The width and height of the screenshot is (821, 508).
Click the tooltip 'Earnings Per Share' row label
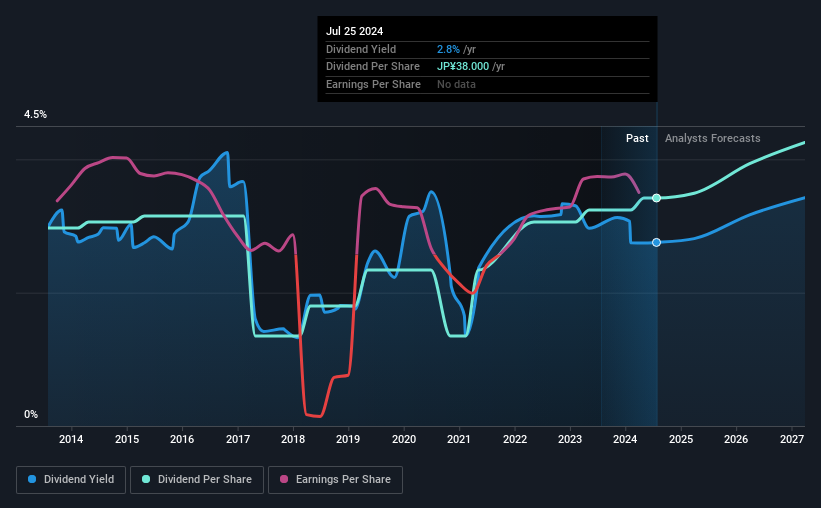coord(373,84)
